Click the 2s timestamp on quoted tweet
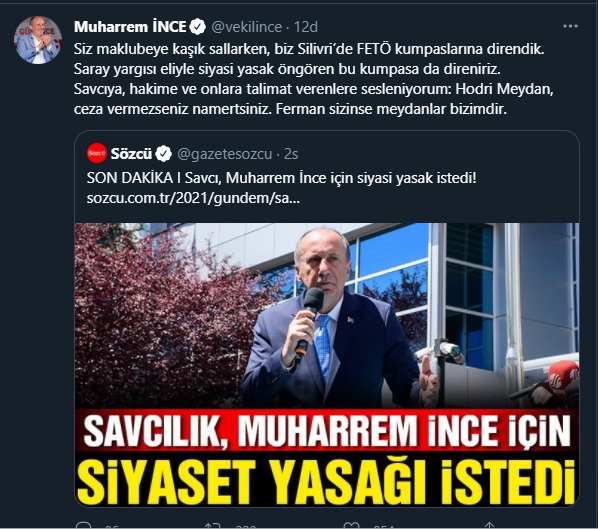This screenshot has width=598, height=529. (x=291, y=154)
